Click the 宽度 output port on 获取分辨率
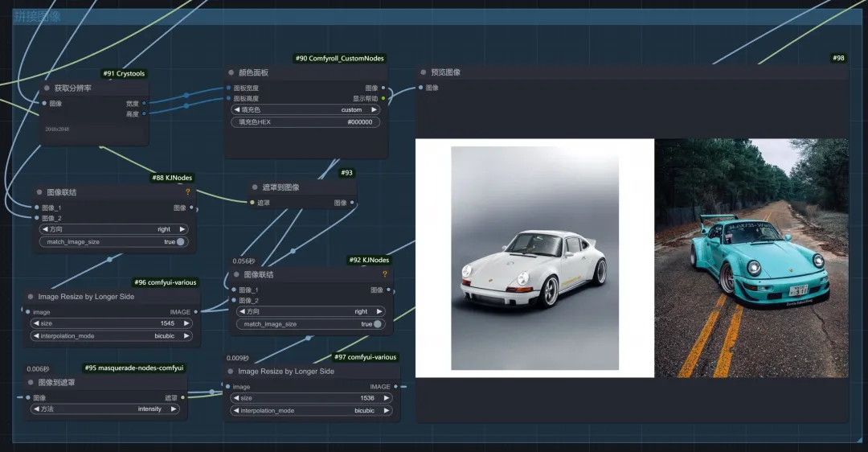Image resolution: width=868 pixels, height=452 pixels. click(144, 103)
